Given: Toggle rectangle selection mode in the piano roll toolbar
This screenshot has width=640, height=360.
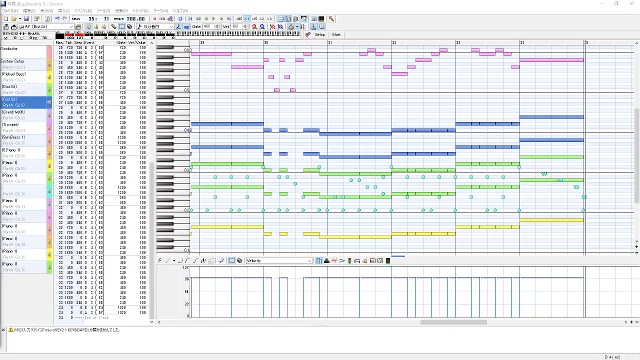Looking at the screenshot, I should tap(122, 27).
